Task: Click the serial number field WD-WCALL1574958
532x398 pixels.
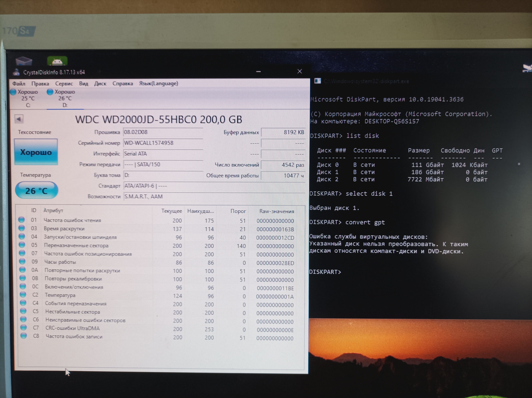Action: [163, 143]
